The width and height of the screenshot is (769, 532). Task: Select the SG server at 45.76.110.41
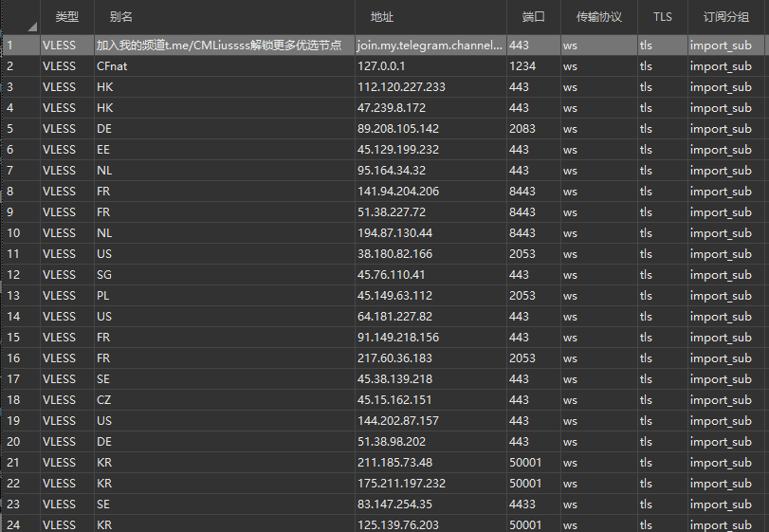391,275
